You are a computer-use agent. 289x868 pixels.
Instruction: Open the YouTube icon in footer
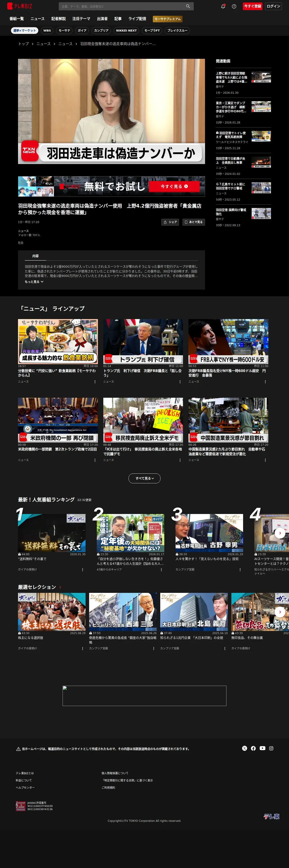click(262, 748)
